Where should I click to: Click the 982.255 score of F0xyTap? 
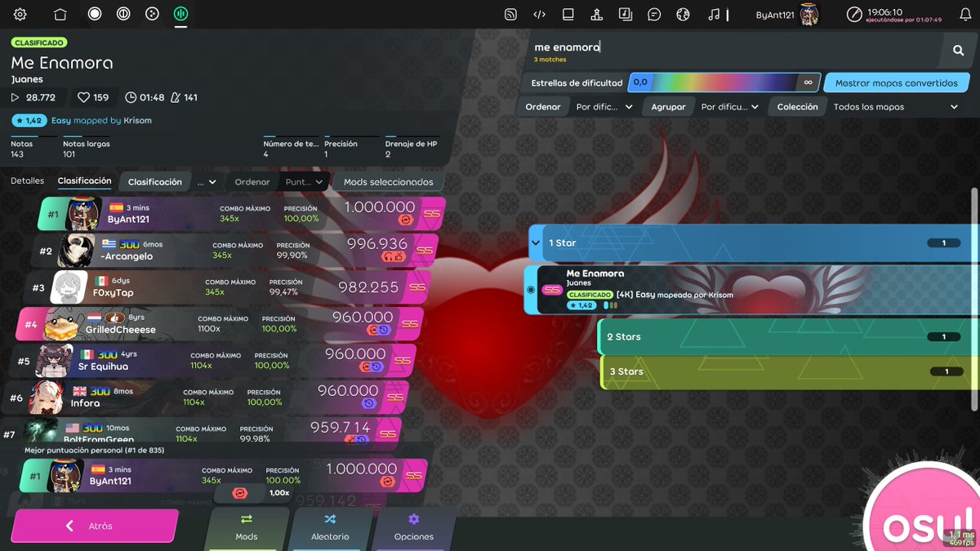tap(368, 287)
